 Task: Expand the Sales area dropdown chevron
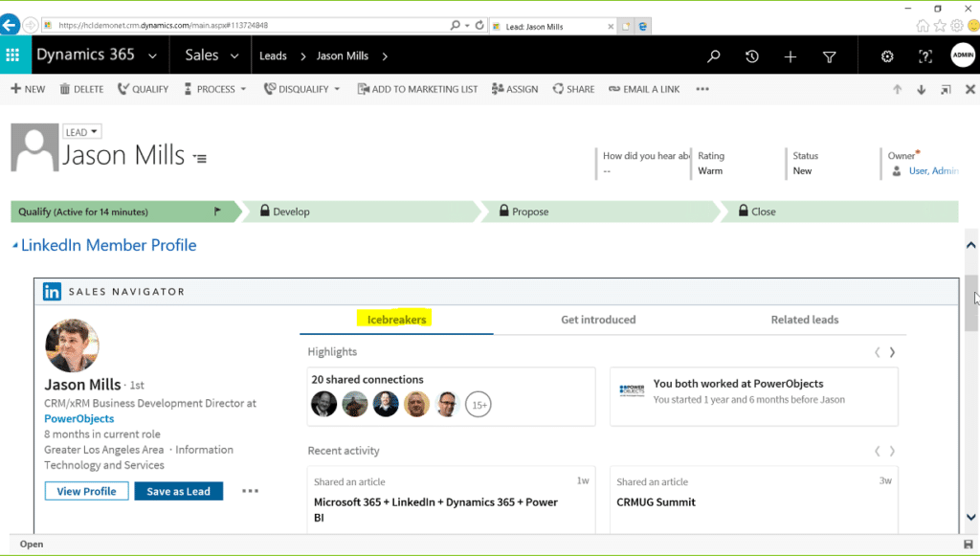234,56
